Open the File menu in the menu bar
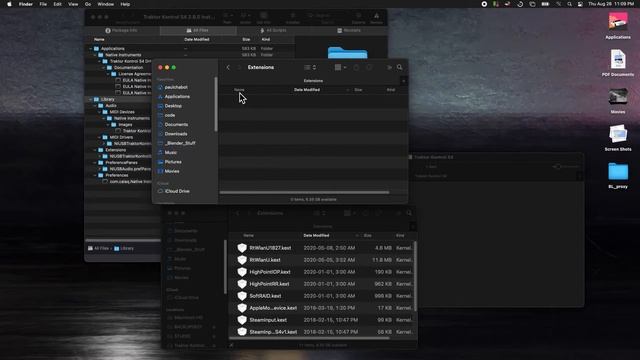 43,4
